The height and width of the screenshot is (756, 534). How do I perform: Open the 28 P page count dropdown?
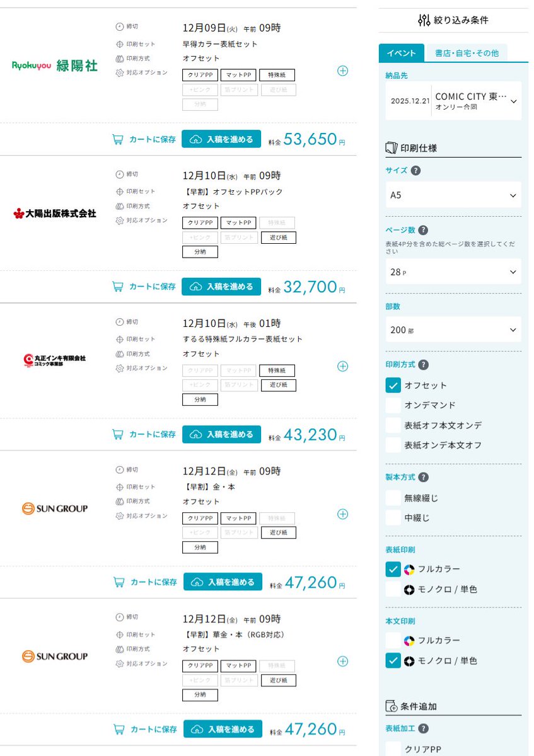click(x=453, y=272)
